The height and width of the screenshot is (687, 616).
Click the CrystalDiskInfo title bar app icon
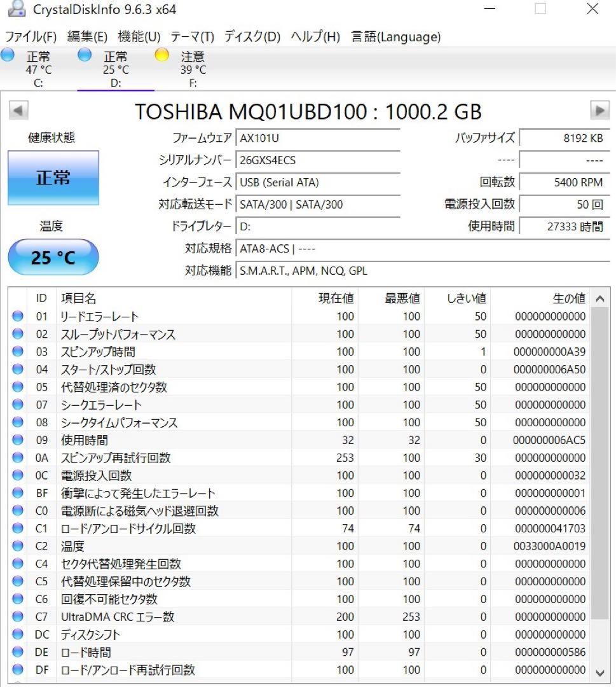click(17, 9)
